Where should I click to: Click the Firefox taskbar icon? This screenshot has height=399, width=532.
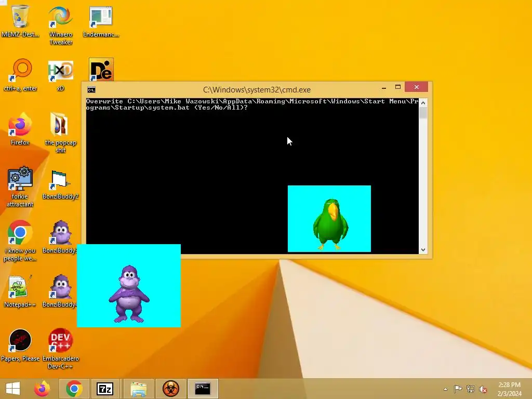pyautogui.click(x=42, y=389)
